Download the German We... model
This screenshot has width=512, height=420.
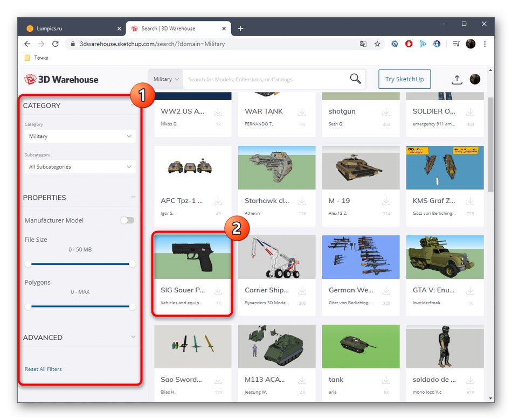pyautogui.click(x=386, y=291)
